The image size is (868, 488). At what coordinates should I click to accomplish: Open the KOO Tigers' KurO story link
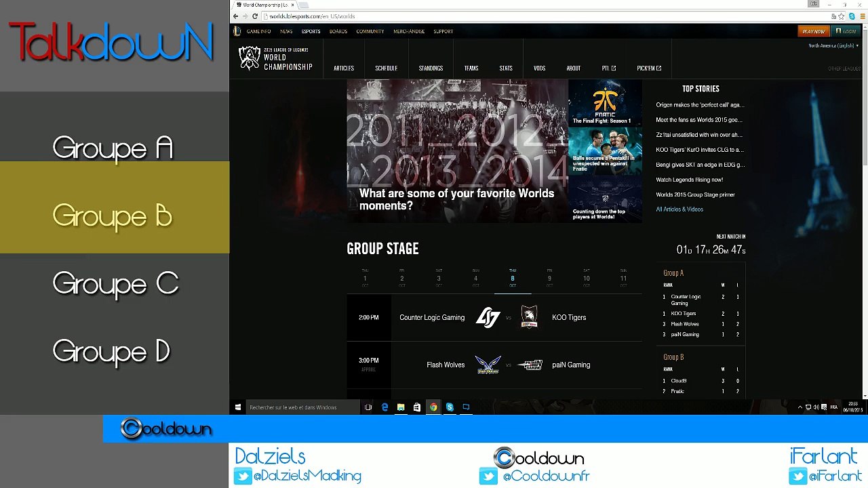pyautogui.click(x=700, y=150)
